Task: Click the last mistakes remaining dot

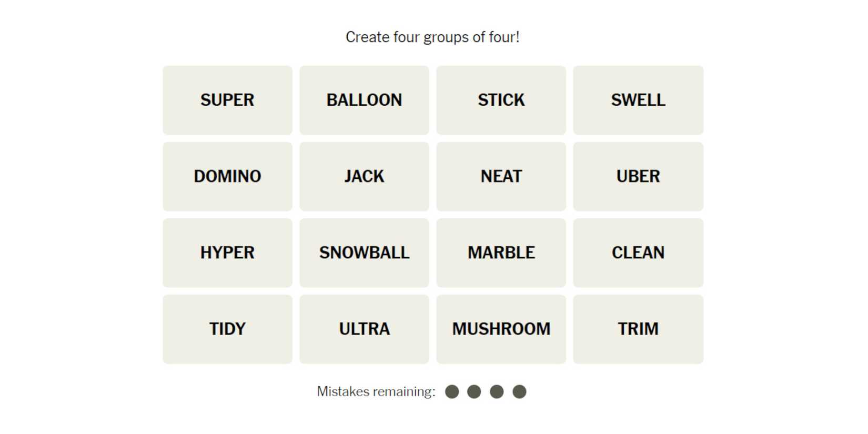Action: click(x=519, y=391)
